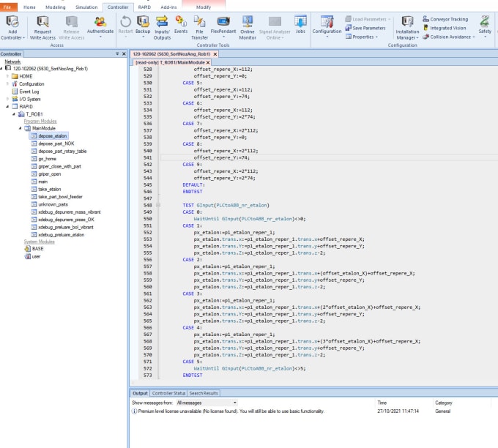This screenshot has height=448, width=498.
Task: Open File Transfer tool
Action: tap(199, 27)
